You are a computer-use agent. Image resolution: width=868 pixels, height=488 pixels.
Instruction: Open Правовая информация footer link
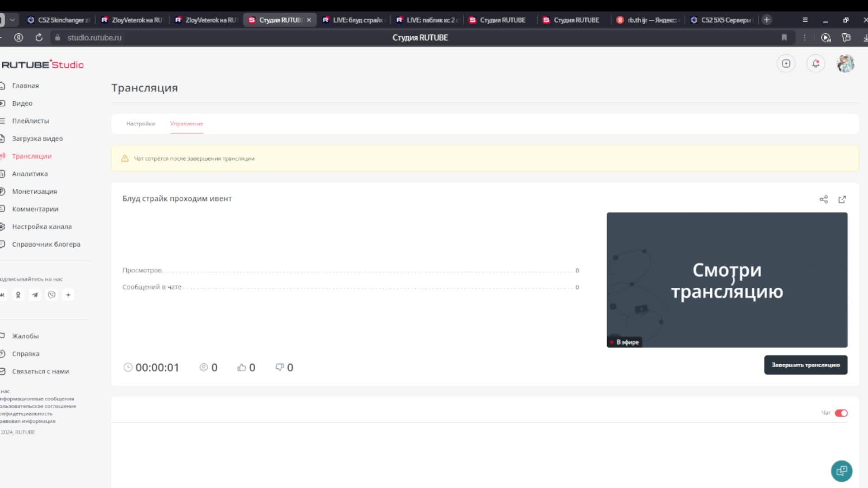(28, 421)
